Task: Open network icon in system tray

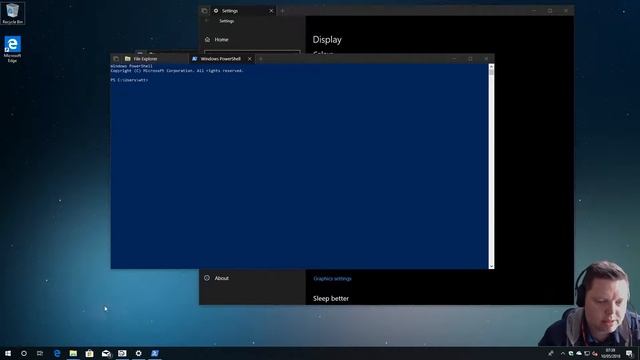Action: pos(587,353)
